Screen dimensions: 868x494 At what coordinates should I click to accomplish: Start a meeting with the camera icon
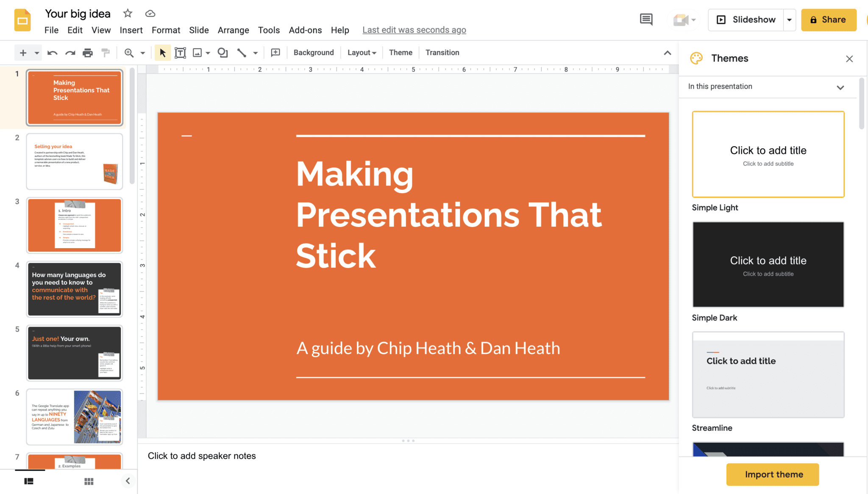pyautogui.click(x=680, y=19)
